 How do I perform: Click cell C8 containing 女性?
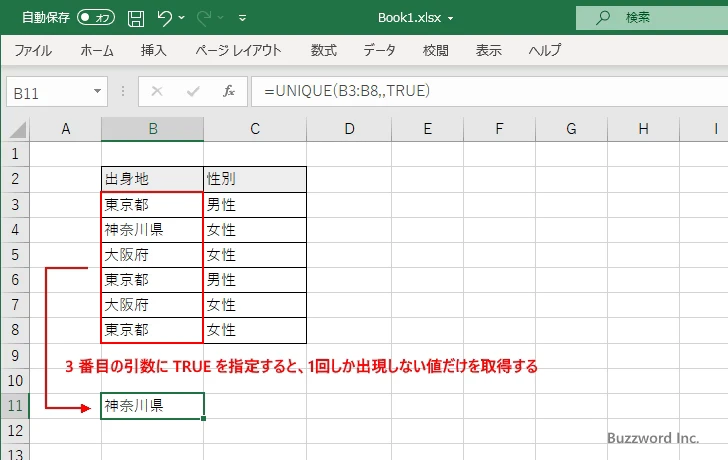tap(255, 330)
